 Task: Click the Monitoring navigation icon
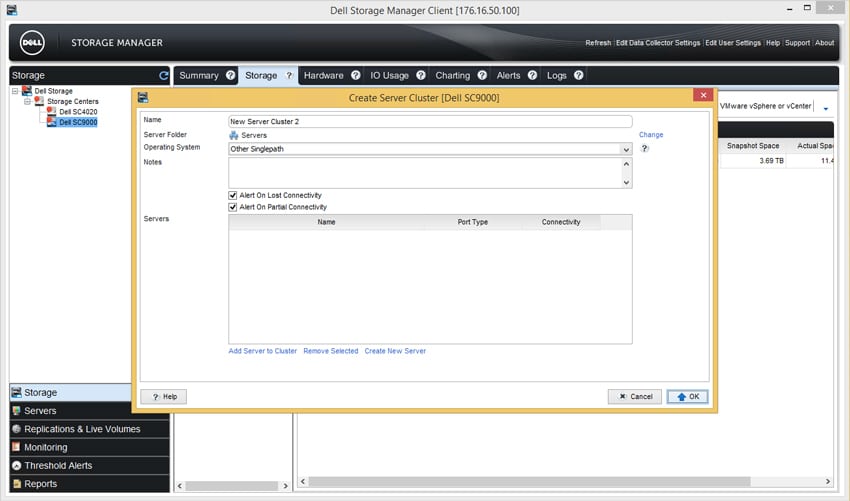tap(17, 447)
